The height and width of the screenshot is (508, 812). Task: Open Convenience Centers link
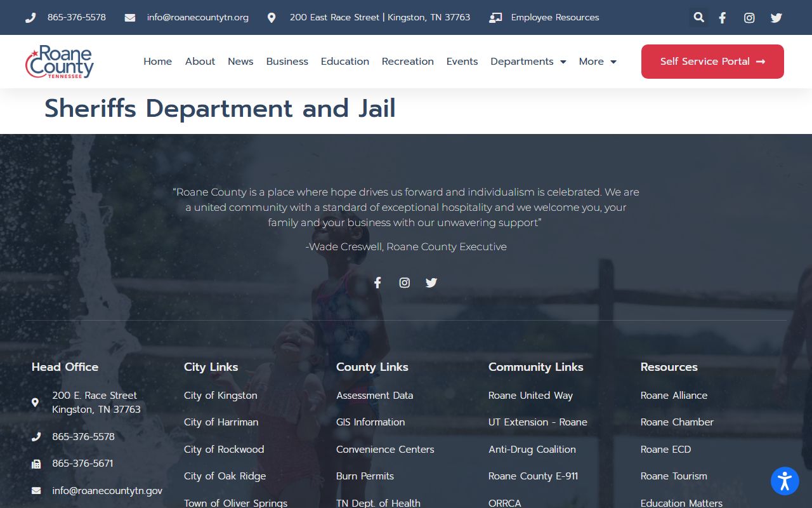[x=385, y=449]
